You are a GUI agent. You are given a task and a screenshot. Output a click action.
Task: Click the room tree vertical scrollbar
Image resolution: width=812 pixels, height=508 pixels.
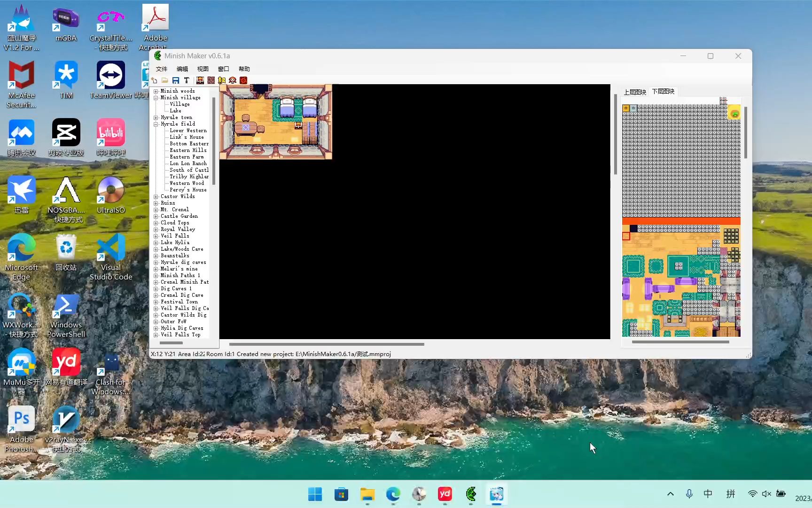coord(214,141)
